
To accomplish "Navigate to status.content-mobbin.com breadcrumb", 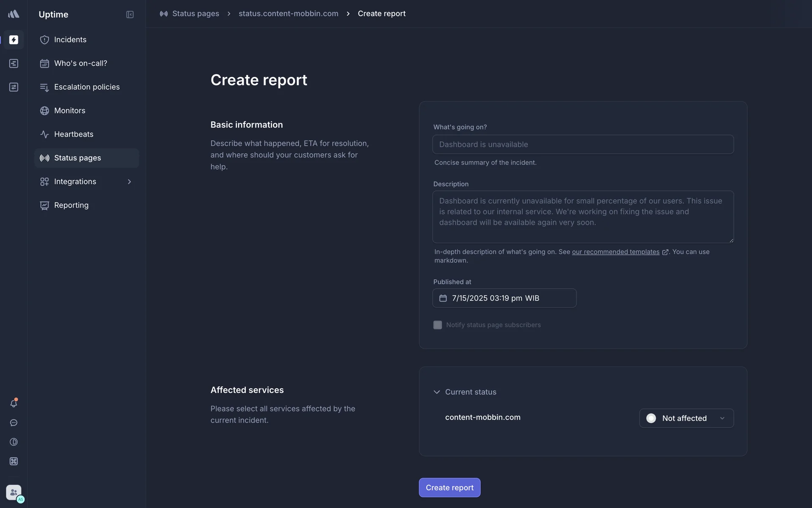I will 288,14.
